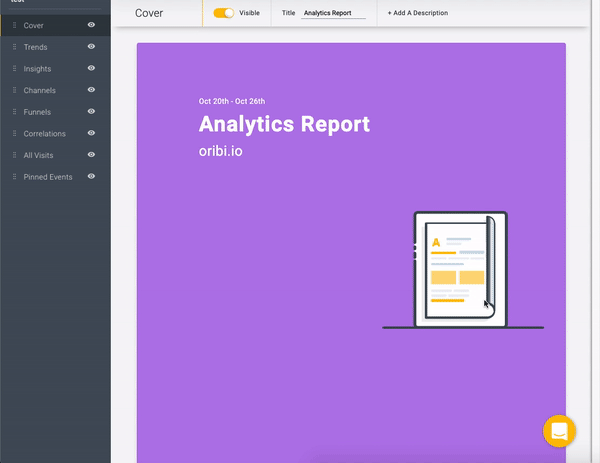Viewport: 600px width, 463px height.
Task: Open the Channels section
Action: [55, 90]
